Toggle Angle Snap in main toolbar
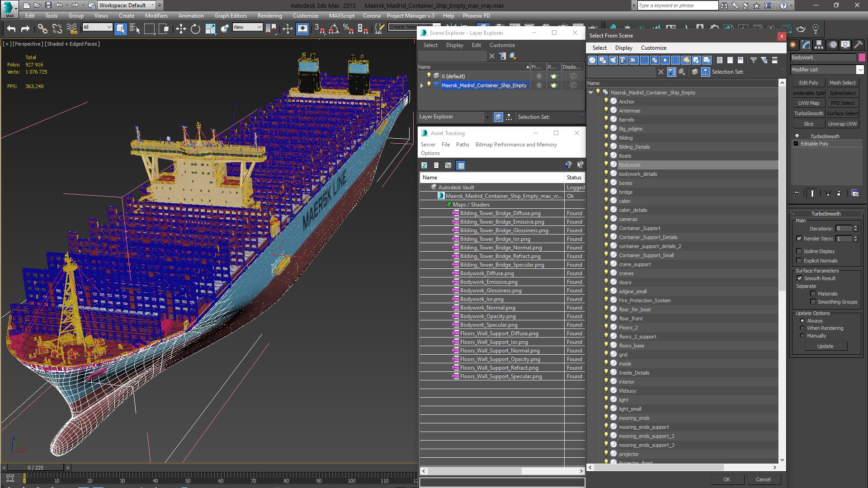The height and width of the screenshot is (488, 868). tap(334, 29)
